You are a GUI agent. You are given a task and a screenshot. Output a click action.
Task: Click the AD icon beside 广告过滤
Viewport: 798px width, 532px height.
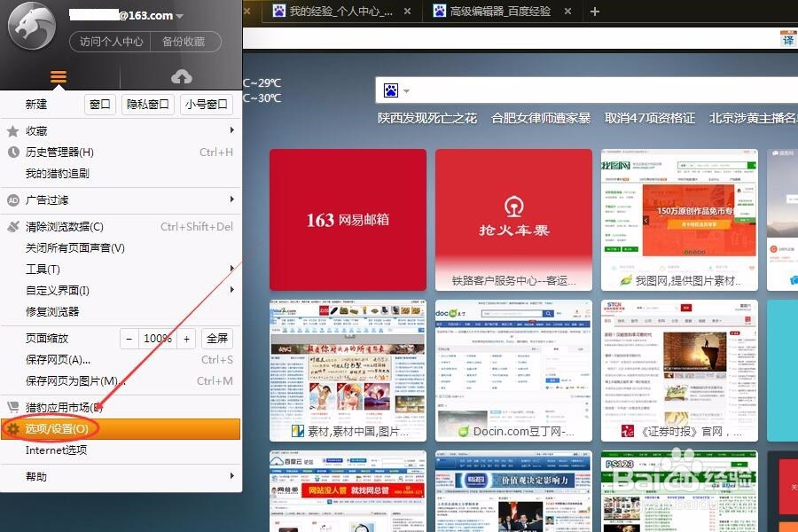[14, 199]
